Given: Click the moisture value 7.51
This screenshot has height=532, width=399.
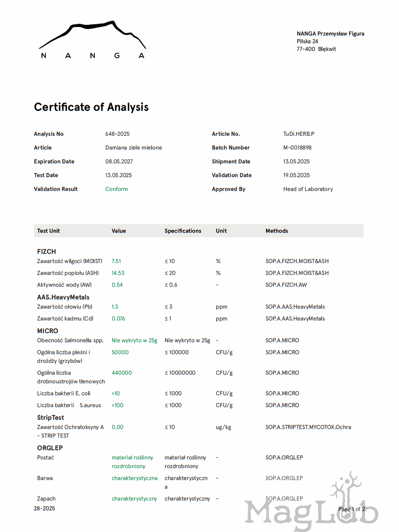Looking at the screenshot, I should click(116, 261).
